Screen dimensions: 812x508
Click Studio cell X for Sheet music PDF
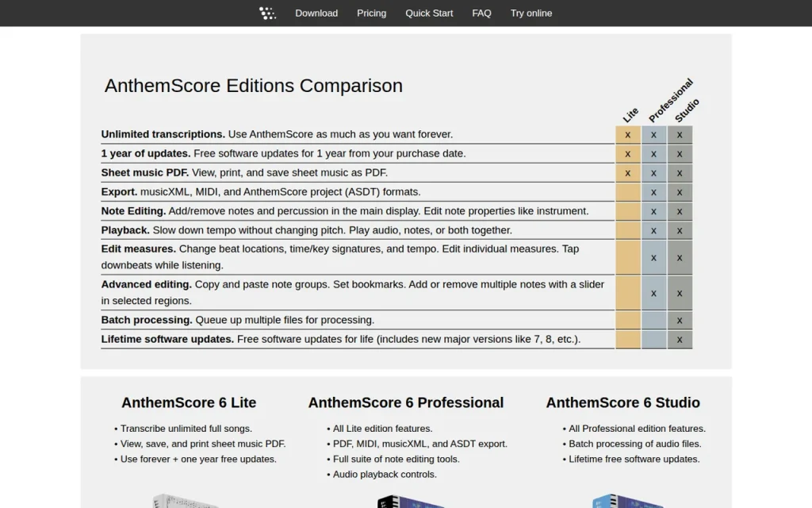tap(680, 173)
